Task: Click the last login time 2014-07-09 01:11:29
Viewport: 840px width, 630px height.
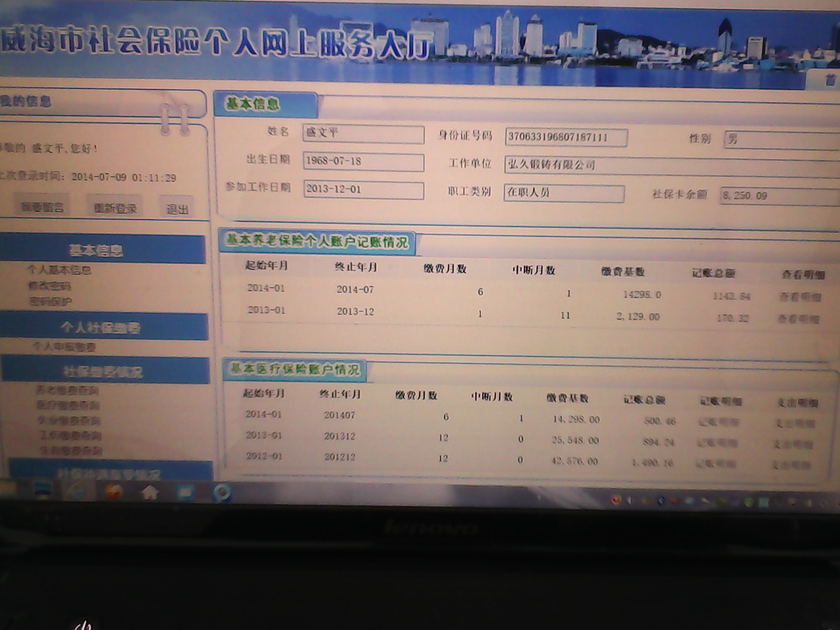Action: tap(124, 177)
